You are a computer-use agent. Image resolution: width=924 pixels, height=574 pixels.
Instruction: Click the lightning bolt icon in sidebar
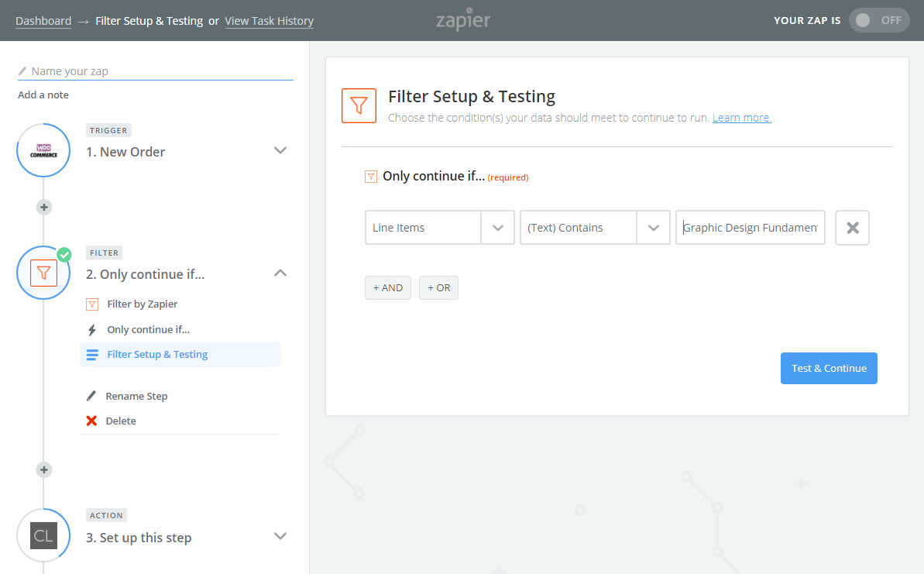tap(92, 330)
